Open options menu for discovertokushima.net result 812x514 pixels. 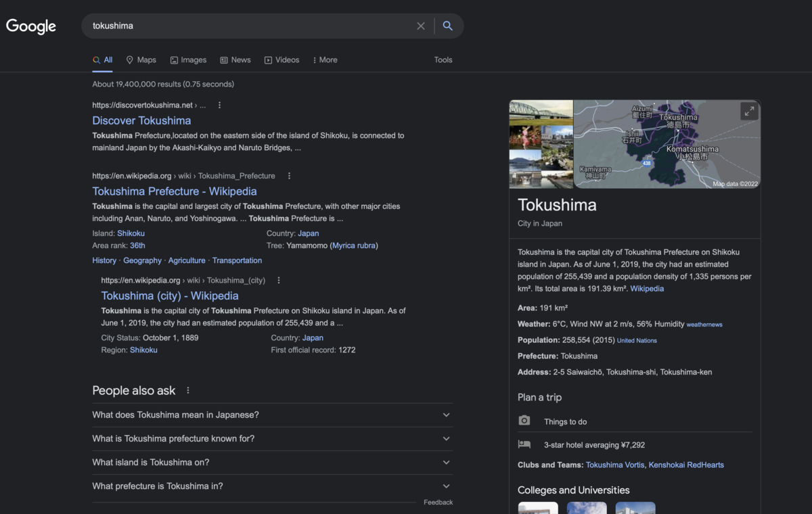click(219, 106)
